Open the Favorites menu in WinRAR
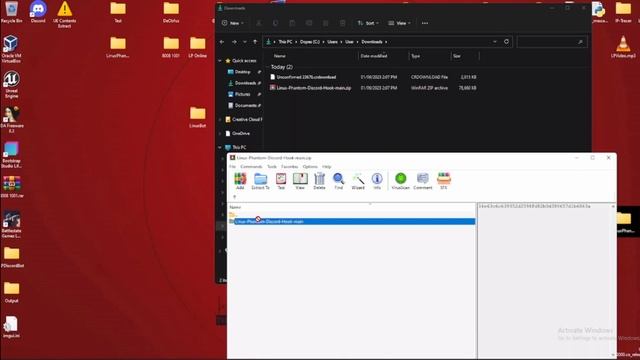Image resolution: width=640 pixels, height=360 pixels. 289,167
